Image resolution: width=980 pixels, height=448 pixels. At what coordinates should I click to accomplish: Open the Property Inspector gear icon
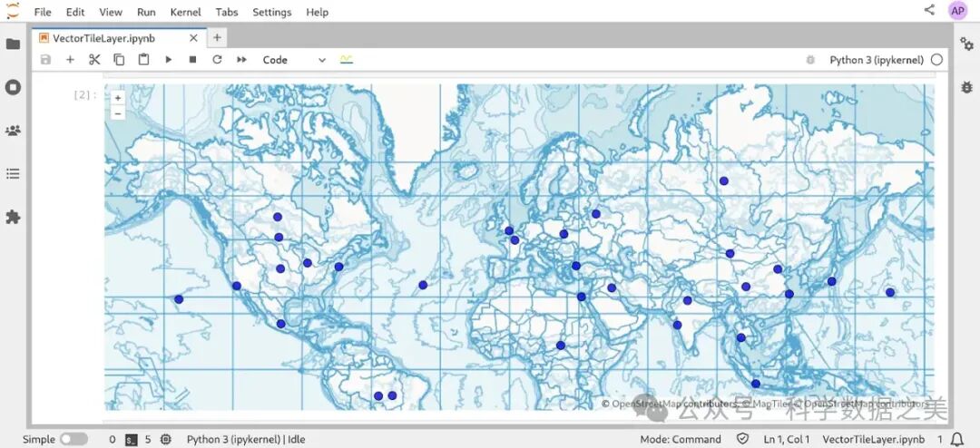coord(966,44)
